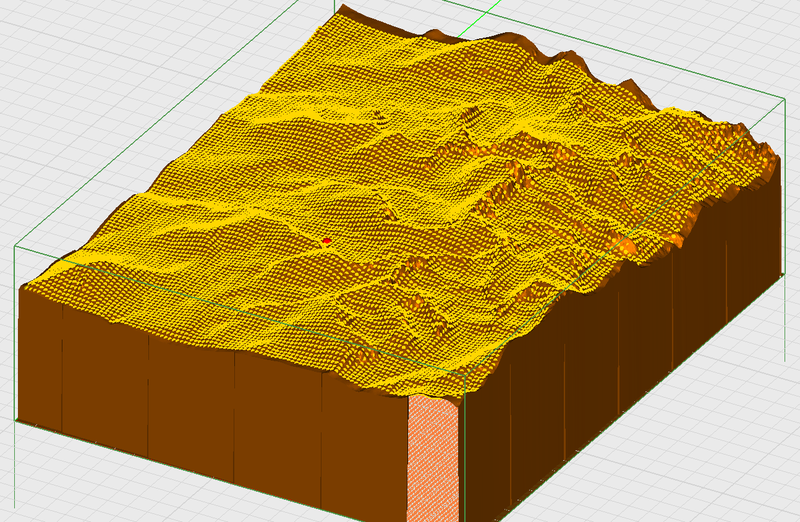This screenshot has height=522, width=800.
Task: Click the leftmost corner of the terrain surface
Action: click(24, 286)
